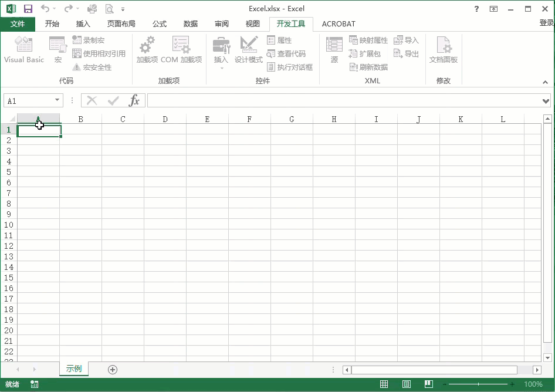555x392 pixels.
Task: Collapse the ribbon with chevron
Action: pos(545,82)
